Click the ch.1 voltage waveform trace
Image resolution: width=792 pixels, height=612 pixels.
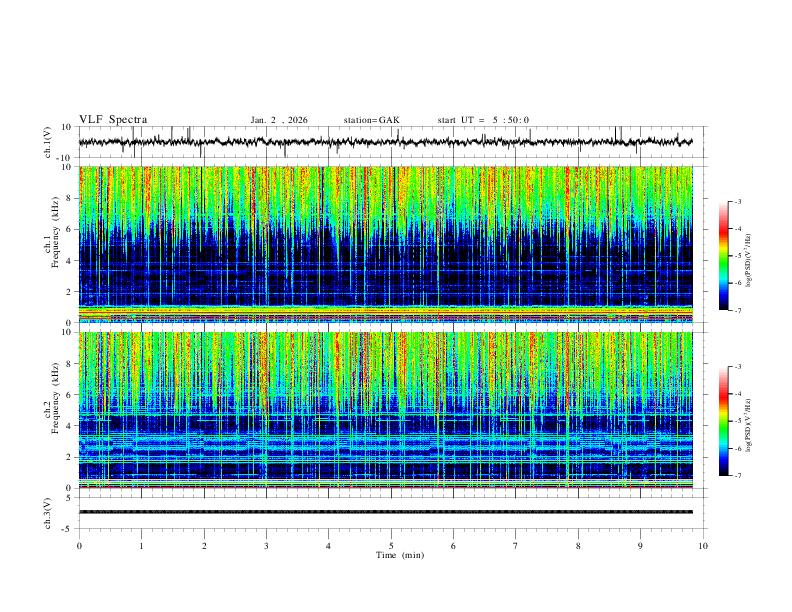point(386,142)
